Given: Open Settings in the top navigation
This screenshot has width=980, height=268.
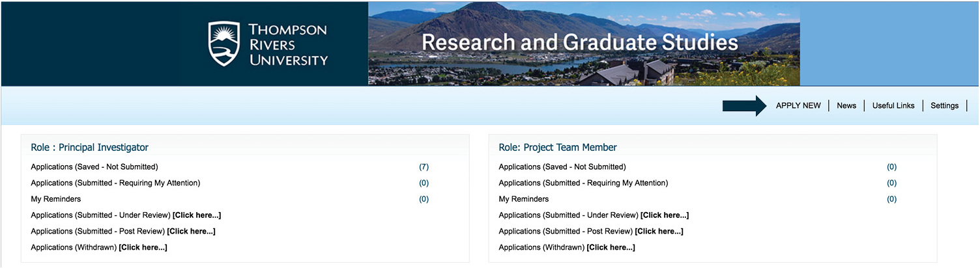Looking at the screenshot, I should [944, 105].
